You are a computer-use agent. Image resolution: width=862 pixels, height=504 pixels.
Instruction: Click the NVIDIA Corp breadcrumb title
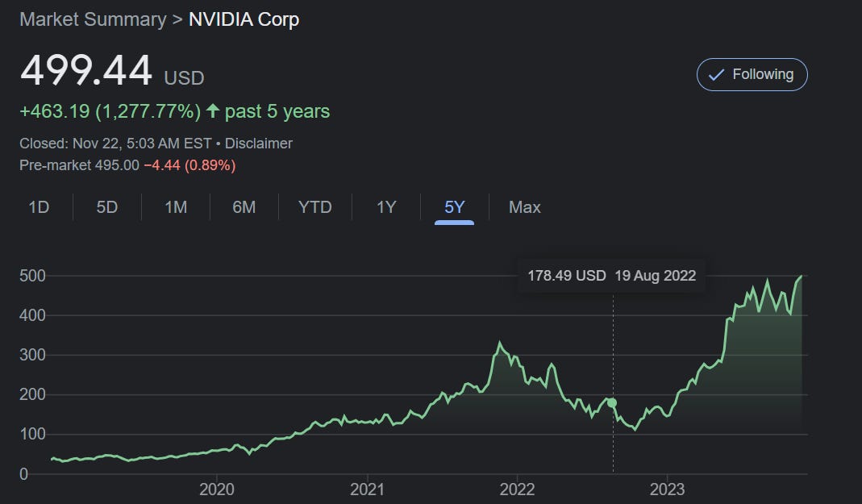[x=244, y=19]
